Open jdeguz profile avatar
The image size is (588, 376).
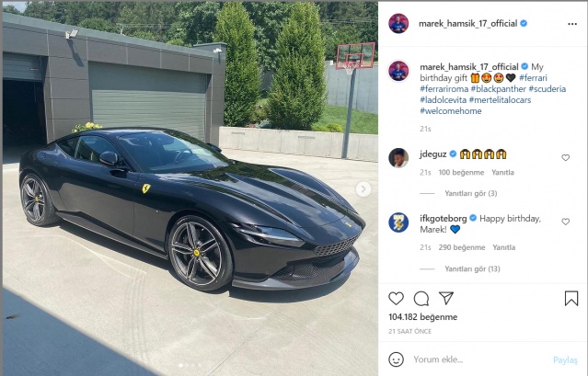pos(398,158)
